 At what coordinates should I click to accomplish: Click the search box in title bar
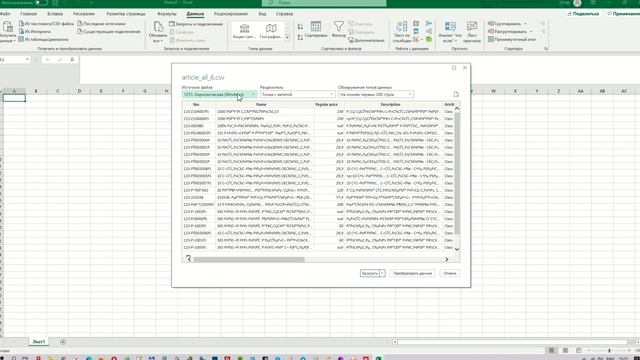324,3
